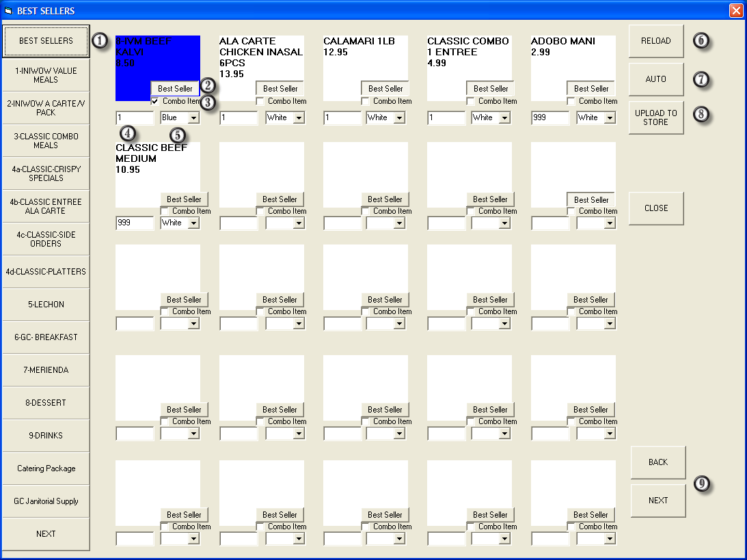The width and height of the screenshot is (747, 560).
Task: Uncheck Combo Item for 8-IVM BEEF KALVI
Action: (x=155, y=102)
